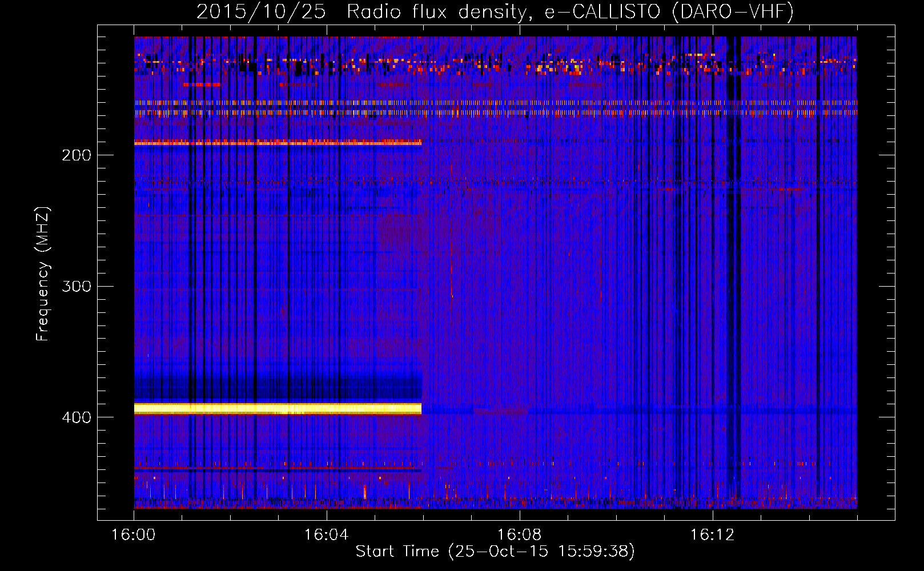
Task: Click the 'Start Time (25-Oct-15 15:59:38)' label
Action: pyautogui.click(x=495, y=552)
